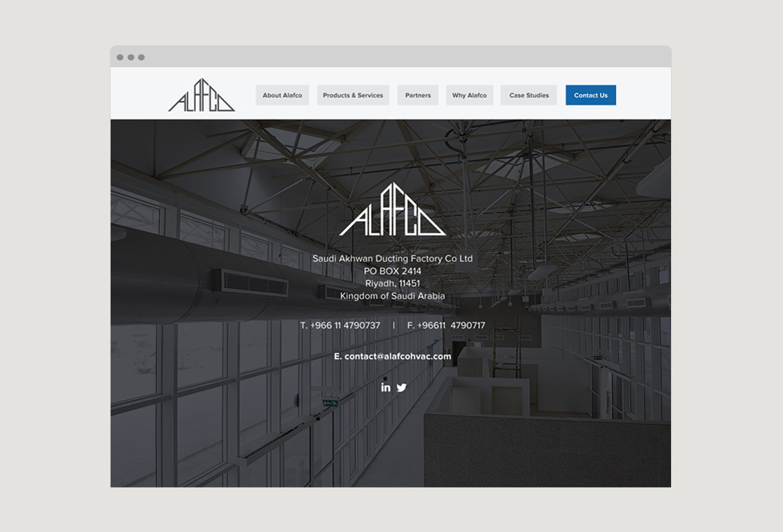Click the PO BOX 2414 address line
The height and width of the screenshot is (532, 783).
pyautogui.click(x=392, y=271)
